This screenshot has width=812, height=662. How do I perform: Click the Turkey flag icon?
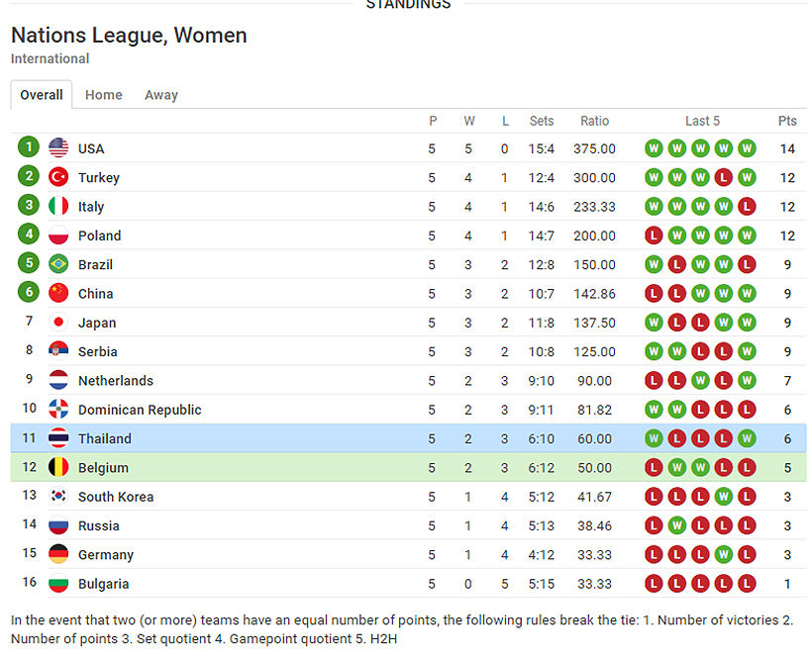click(58, 177)
